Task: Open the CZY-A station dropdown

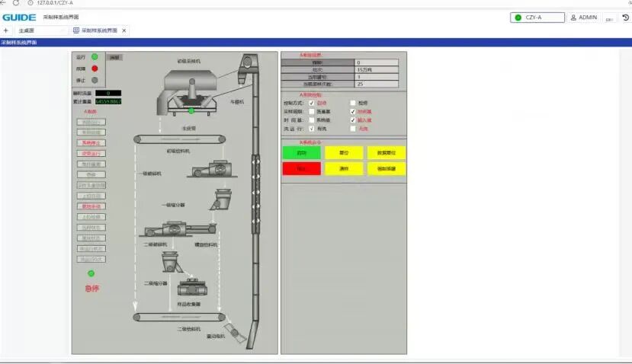Action: tap(537, 17)
